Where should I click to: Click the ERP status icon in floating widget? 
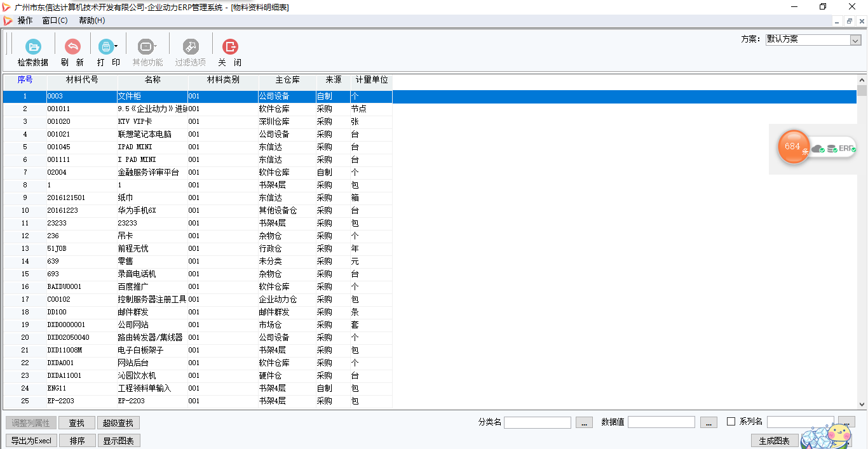click(x=847, y=148)
